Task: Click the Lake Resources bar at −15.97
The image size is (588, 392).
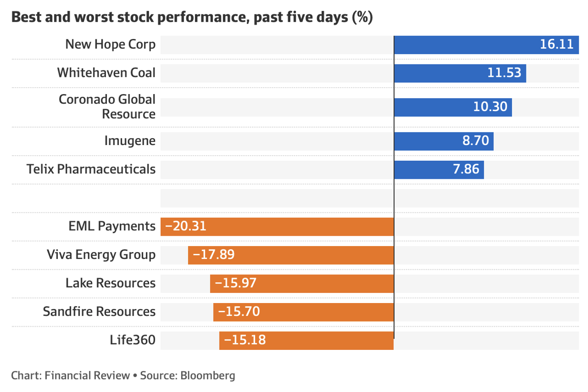Action: [302, 283]
